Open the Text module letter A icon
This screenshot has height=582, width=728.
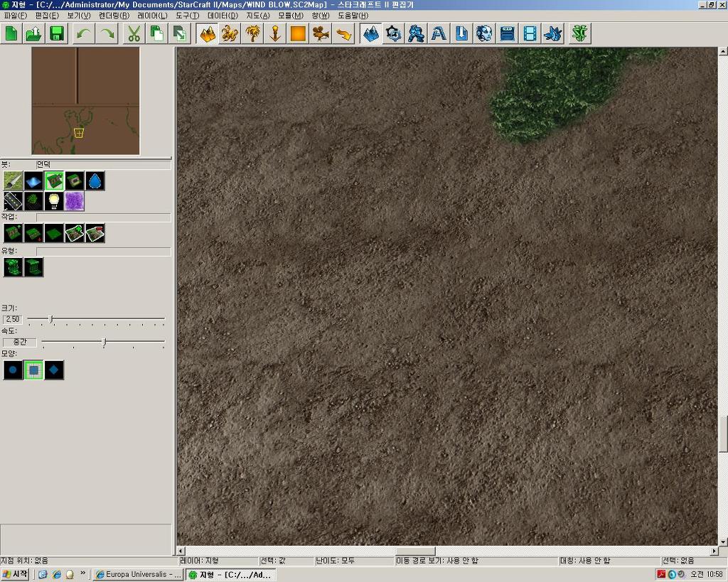click(439, 34)
